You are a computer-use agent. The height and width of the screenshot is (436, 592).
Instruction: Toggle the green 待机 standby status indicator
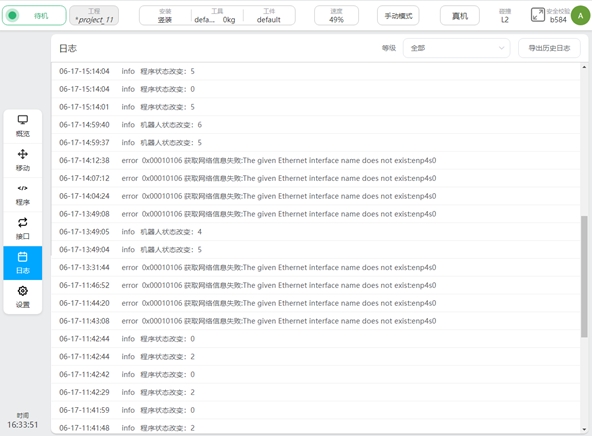pos(34,15)
